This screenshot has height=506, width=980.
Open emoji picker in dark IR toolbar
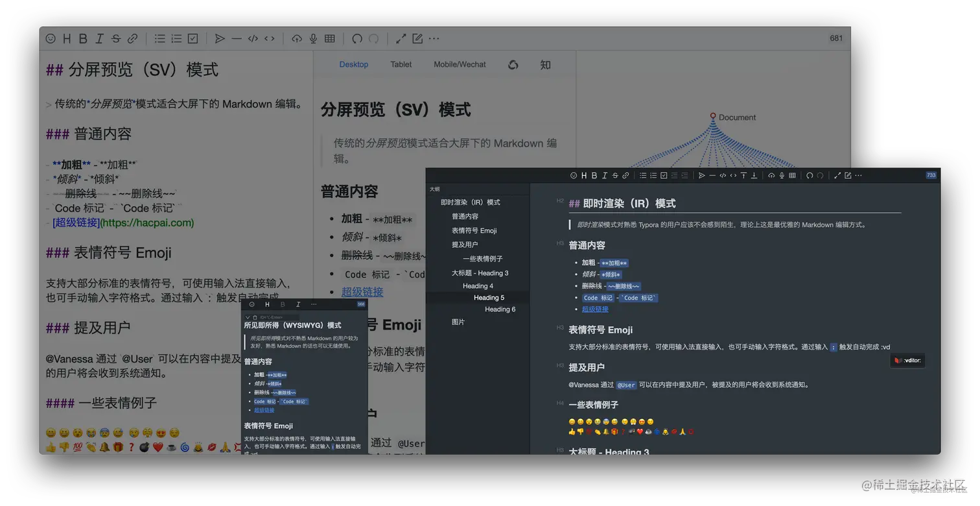coord(573,175)
